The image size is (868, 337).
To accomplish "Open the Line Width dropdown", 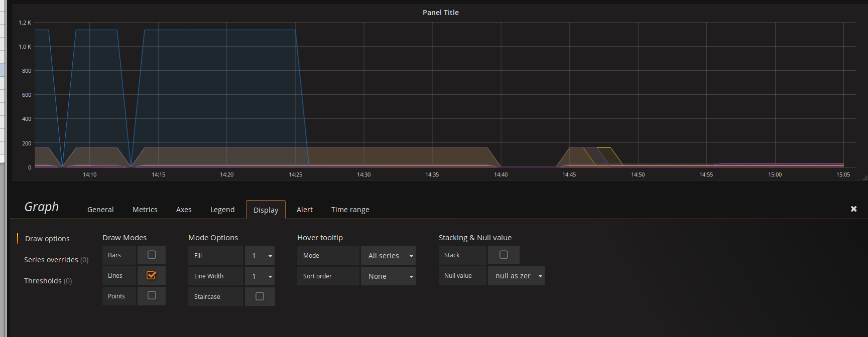I will (x=260, y=276).
